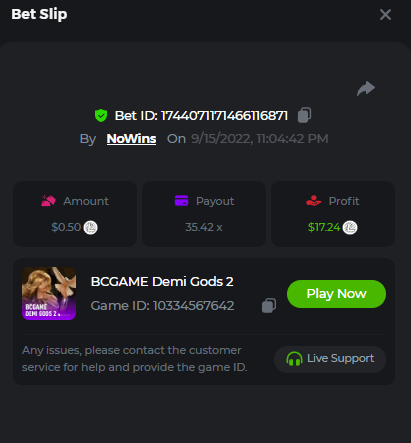Click the coin icon beside $0.50
This screenshot has width=411, height=443.
(x=90, y=228)
